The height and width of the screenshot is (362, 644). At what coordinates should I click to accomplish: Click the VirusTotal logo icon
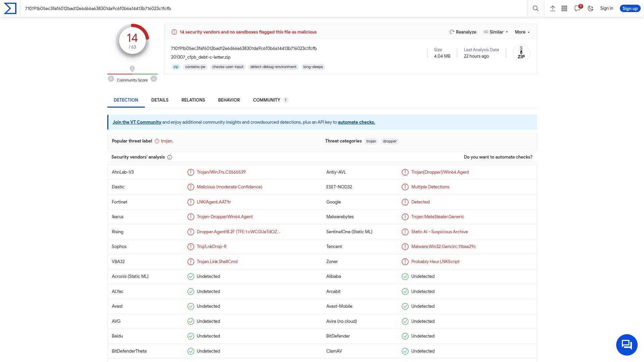tap(10, 8)
